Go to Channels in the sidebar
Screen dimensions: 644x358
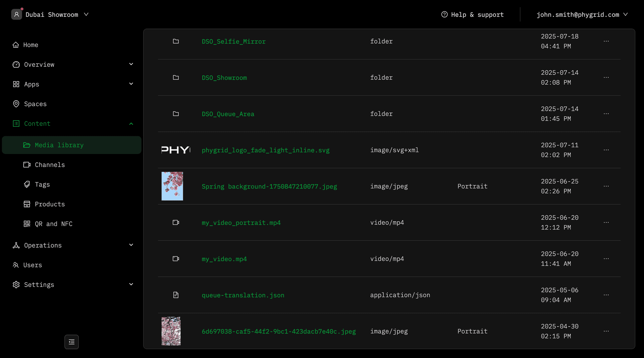pyautogui.click(x=50, y=165)
